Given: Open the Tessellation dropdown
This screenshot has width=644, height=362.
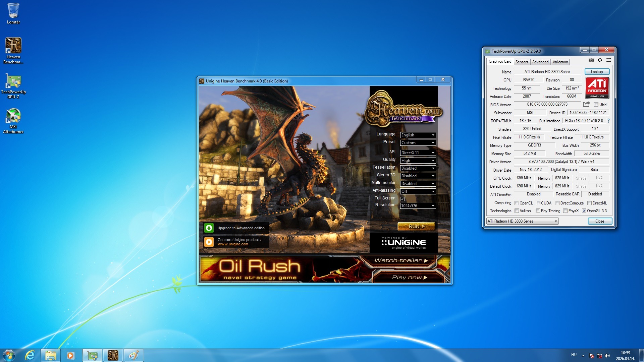Looking at the screenshot, I should pyautogui.click(x=418, y=168).
